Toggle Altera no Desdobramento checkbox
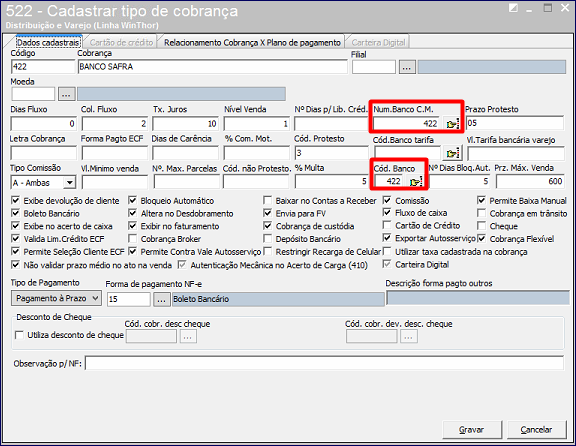This screenshot has width=576, height=446. point(133,213)
